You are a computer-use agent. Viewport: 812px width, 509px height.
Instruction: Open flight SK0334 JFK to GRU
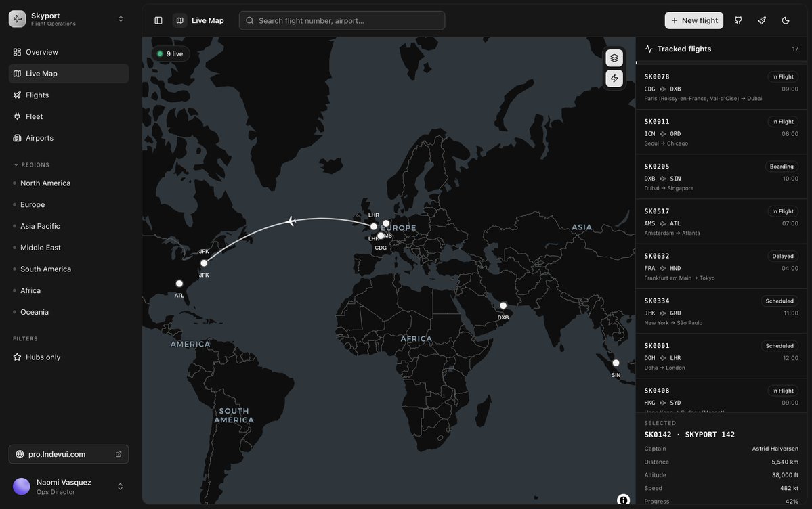pos(721,311)
